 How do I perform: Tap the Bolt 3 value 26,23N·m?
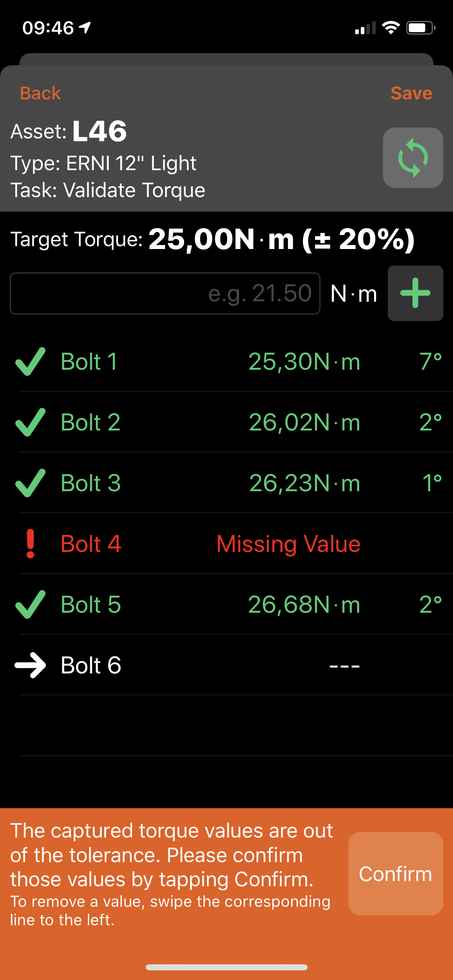click(x=304, y=483)
